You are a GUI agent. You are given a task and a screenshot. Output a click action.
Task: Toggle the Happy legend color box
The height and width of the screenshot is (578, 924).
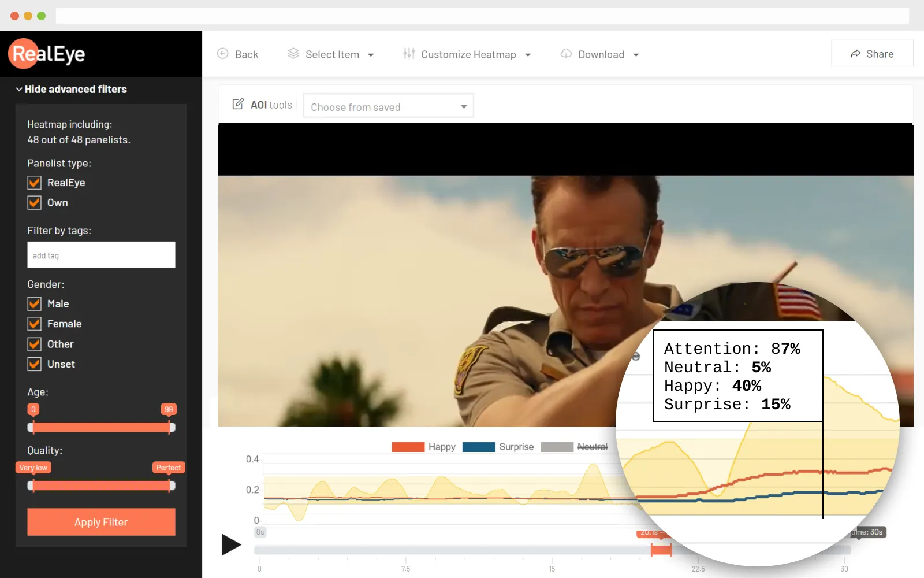click(408, 447)
